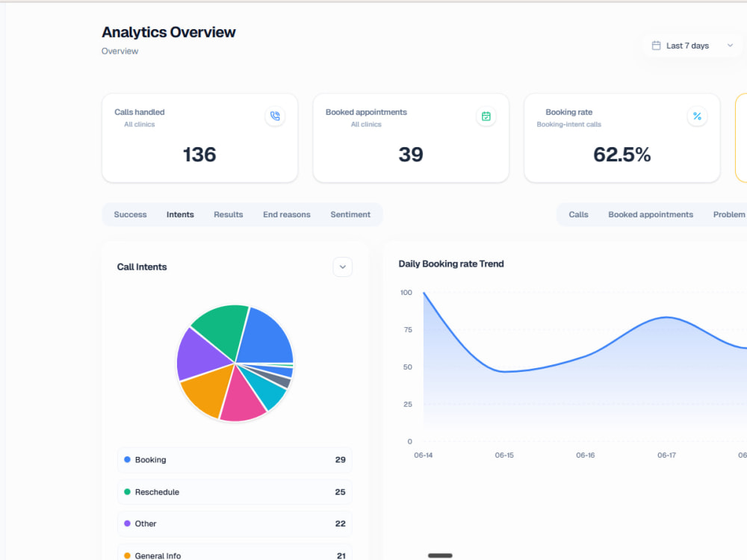Screen dimensions: 747x560
Task: Click the 06-15 axis date label
Action: pyautogui.click(x=504, y=455)
